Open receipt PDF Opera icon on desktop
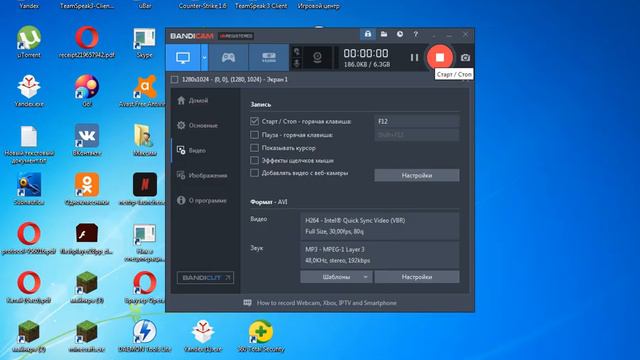 (87, 42)
